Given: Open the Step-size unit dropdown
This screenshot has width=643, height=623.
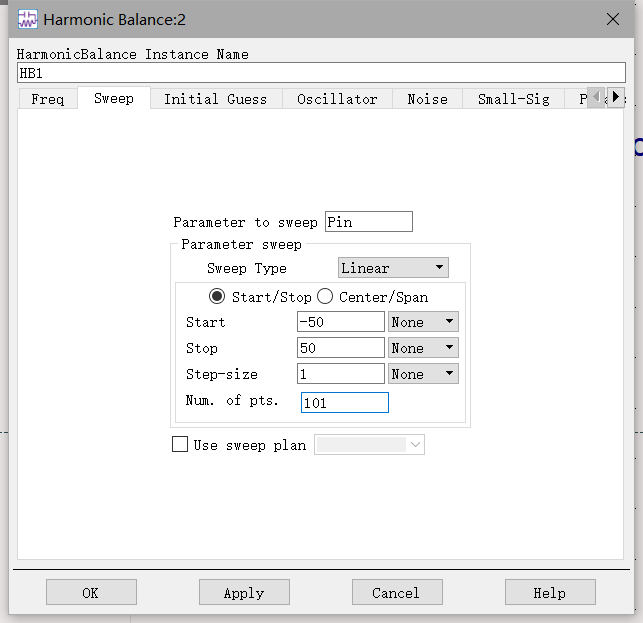Looking at the screenshot, I should pos(423,373).
